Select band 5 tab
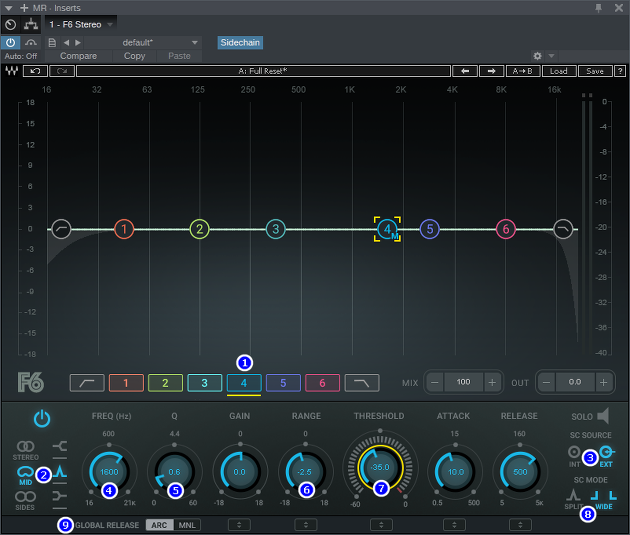Screen dimensions: 630x535 pyautogui.click(x=283, y=383)
